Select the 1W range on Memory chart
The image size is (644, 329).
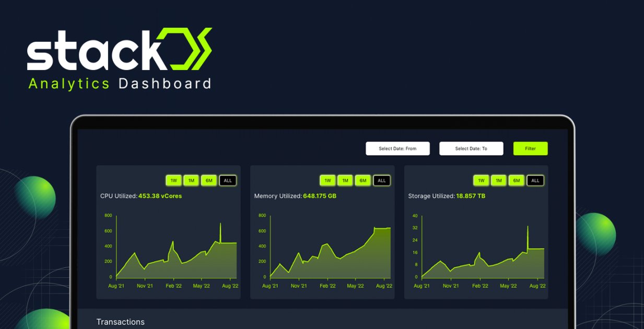(x=327, y=180)
